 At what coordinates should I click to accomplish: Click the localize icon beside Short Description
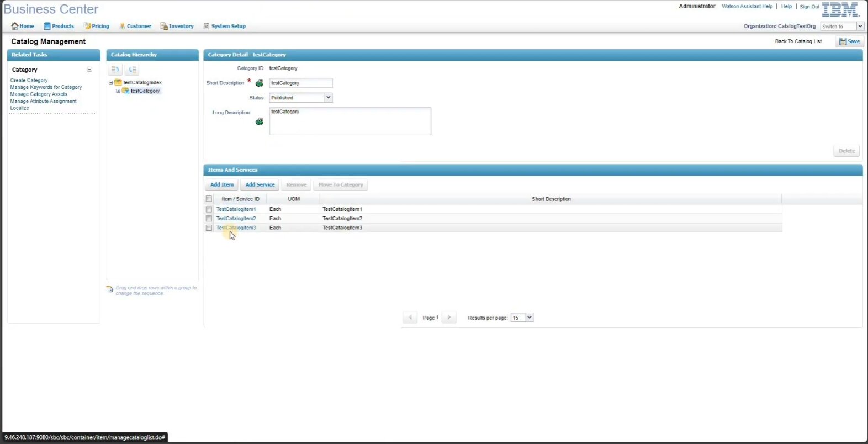(260, 83)
